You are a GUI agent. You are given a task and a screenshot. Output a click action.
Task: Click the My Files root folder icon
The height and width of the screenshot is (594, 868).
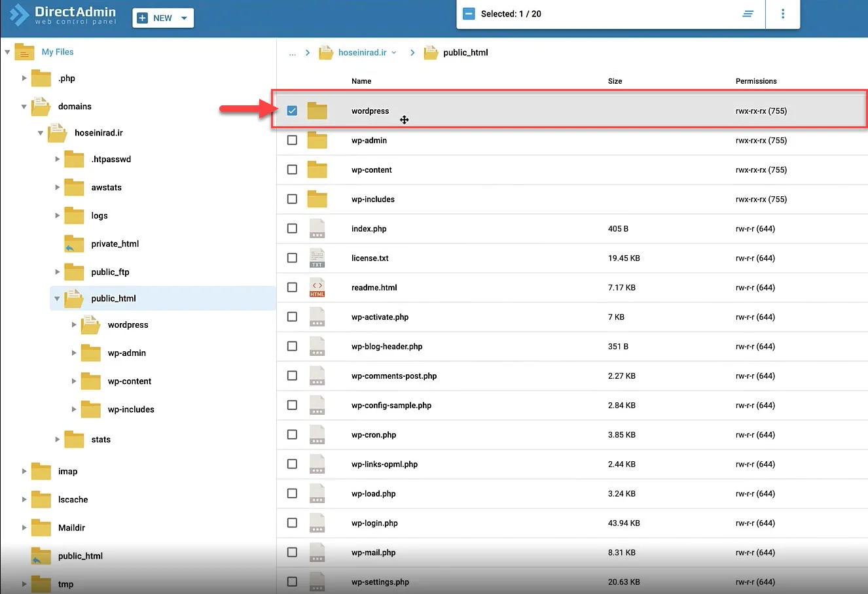[24, 52]
